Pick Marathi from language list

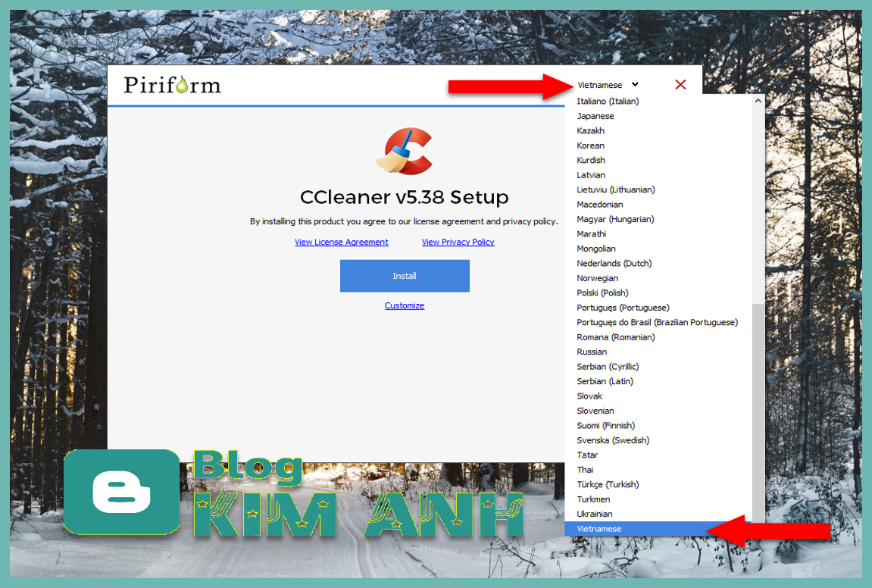pyautogui.click(x=658, y=234)
